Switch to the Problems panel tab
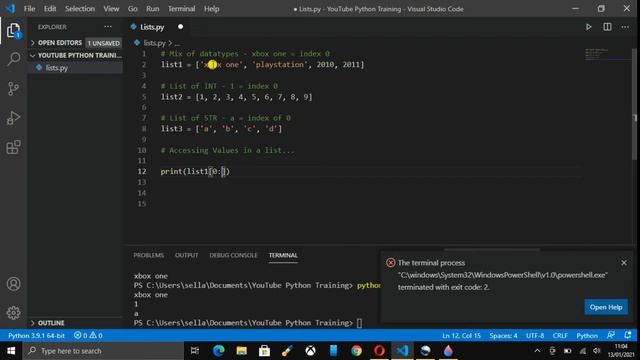640x360 pixels. (149, 255)
